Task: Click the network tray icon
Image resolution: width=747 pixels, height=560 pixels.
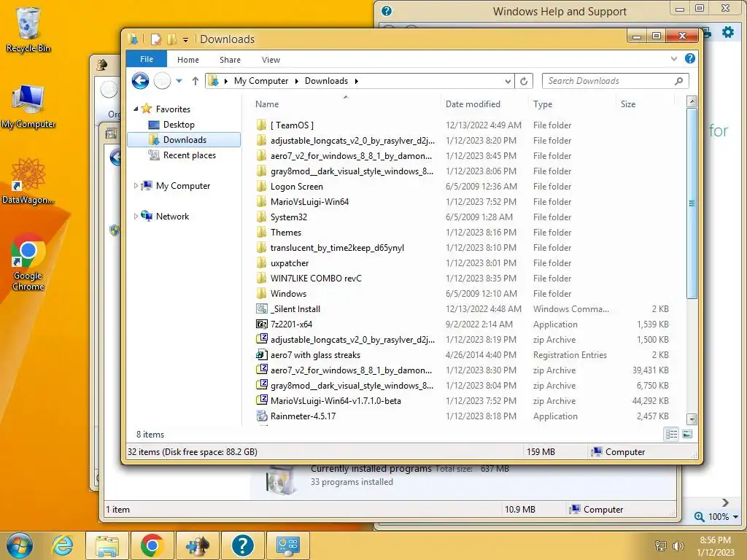Action: 661,545
